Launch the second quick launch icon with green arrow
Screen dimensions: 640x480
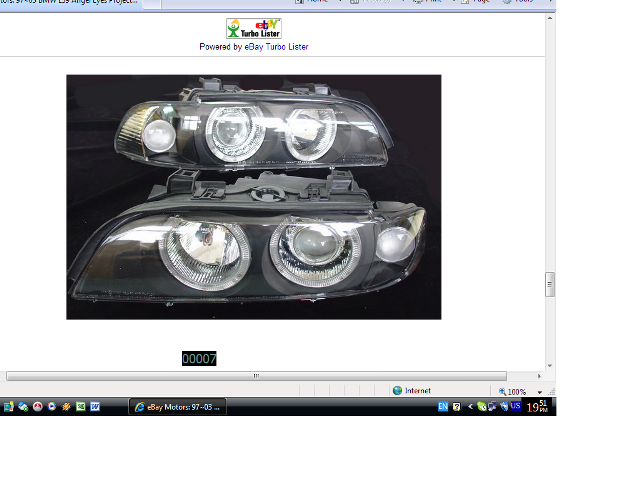coord(23,407)
